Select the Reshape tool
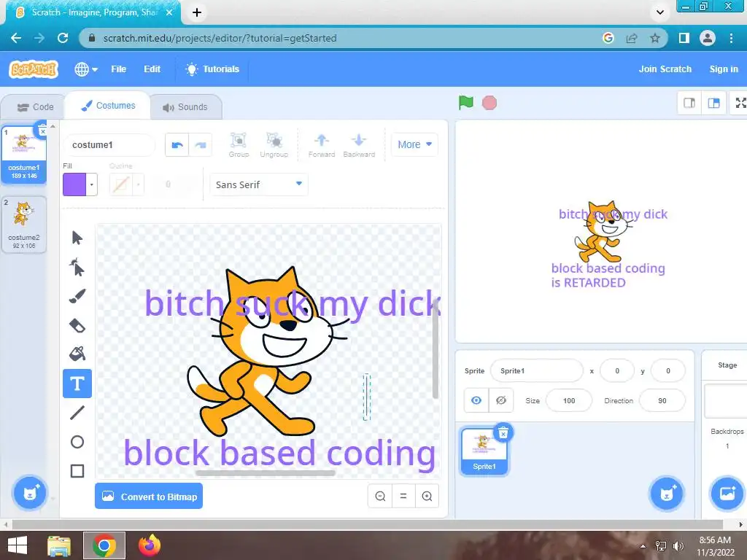Image resolution: width=747 pixels, height=560 pixels. [77, 267]
